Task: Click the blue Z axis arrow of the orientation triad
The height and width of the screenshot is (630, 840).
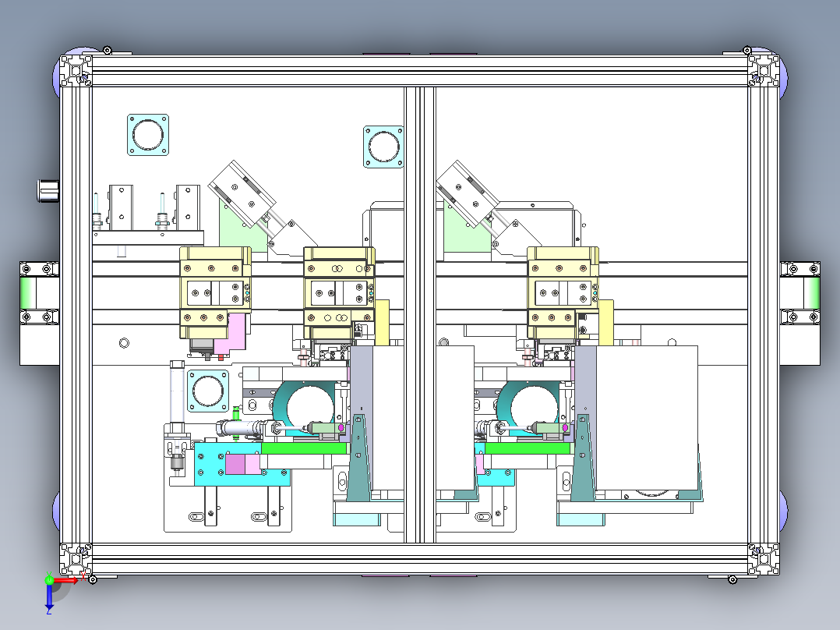Action: pyautogui.click(x=49, y=598)
